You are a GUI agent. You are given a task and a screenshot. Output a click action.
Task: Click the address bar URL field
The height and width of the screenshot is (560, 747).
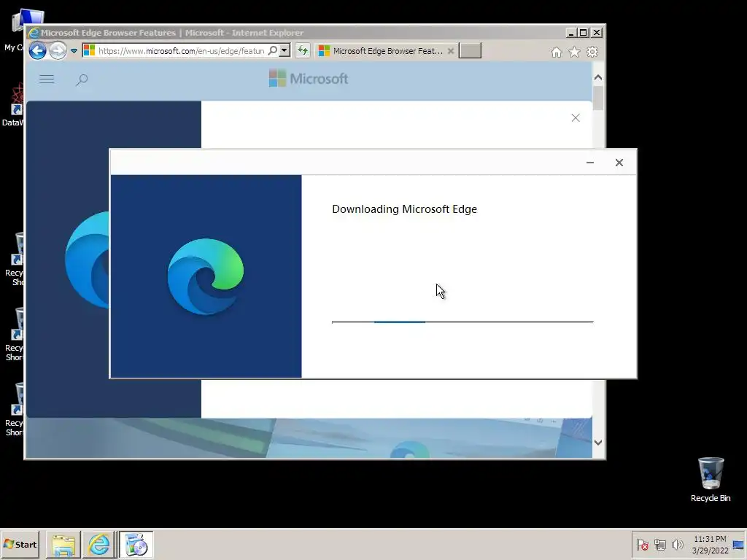pyautogui.click(x=181, y=50)
